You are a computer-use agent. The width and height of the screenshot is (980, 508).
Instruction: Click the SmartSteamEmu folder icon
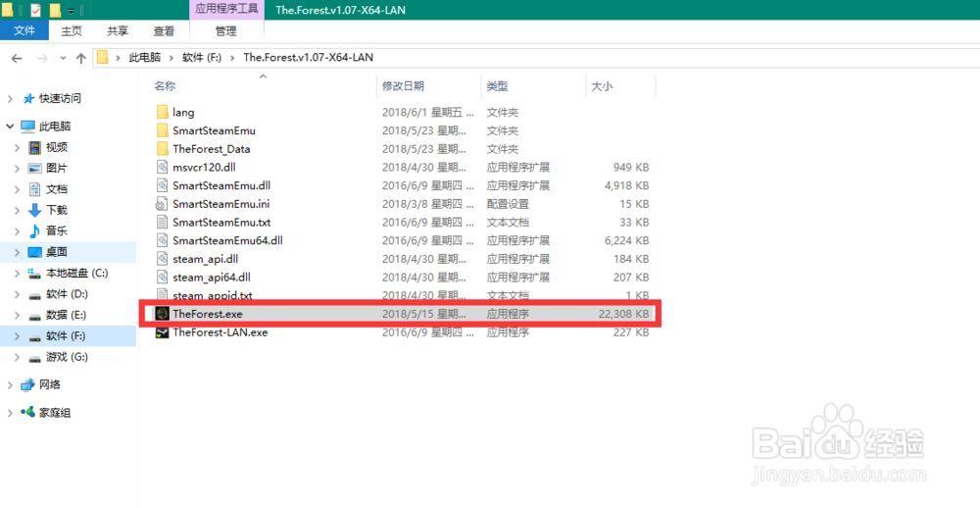[x=163, y=130]
